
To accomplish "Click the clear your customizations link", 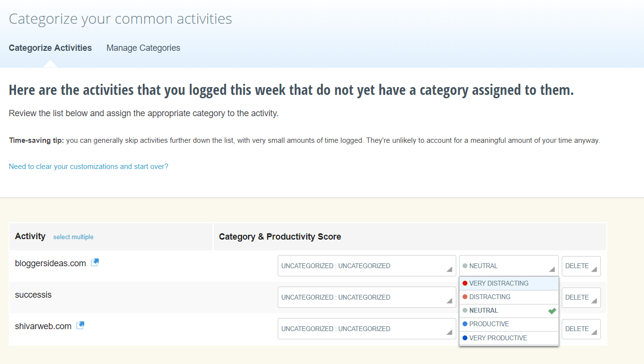I will pyautogui.click(x=89, y=166).
